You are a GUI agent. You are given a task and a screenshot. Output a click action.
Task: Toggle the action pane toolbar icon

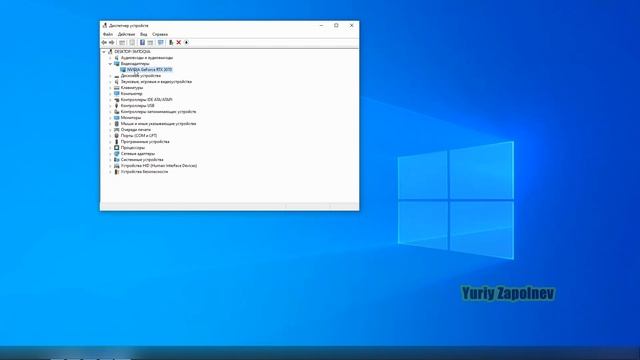150,42
